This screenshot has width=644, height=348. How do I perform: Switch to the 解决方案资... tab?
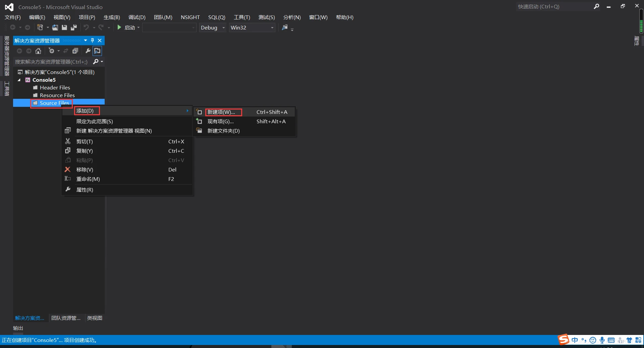(30, 318)
